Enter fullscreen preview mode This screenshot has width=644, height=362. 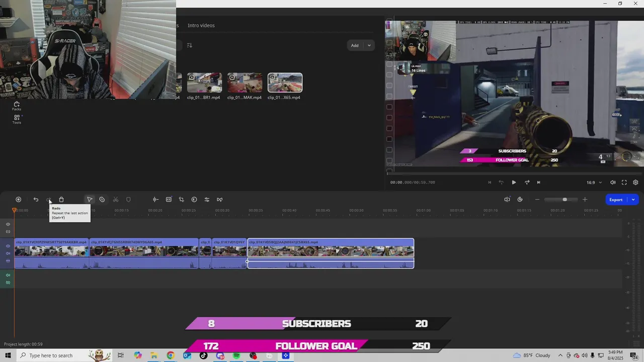click(624, 183)
